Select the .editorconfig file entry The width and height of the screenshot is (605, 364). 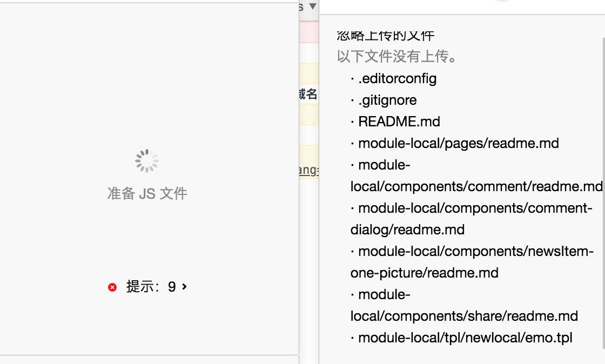397,78
